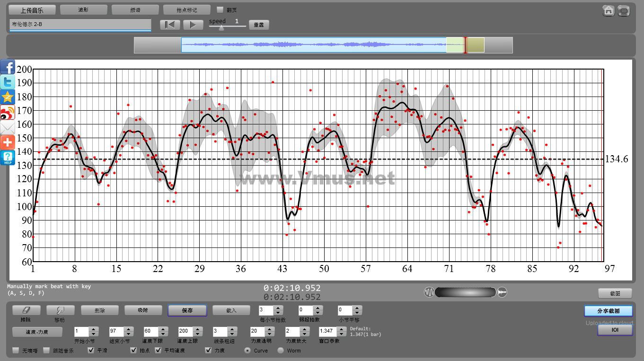Click the speed slider handle
Screen dimensions: 644x361
pos(221,28)
